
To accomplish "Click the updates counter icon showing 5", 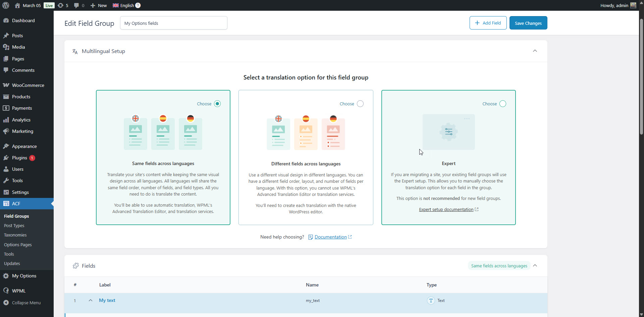I will tap(60, 5).
